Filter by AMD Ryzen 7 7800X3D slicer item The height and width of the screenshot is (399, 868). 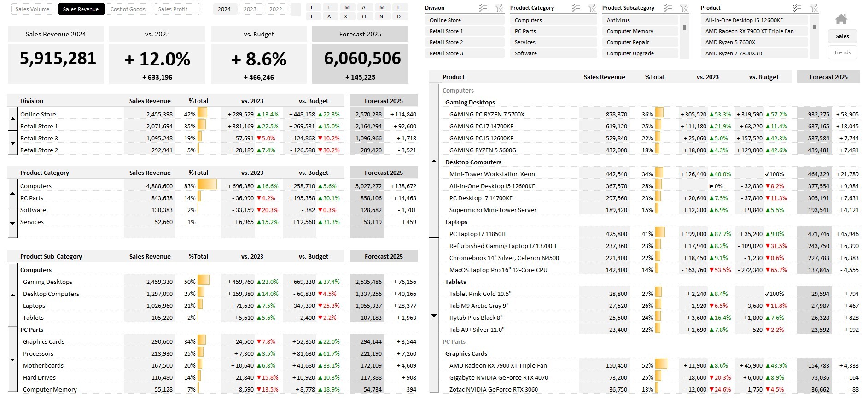(x=754, y=53)
